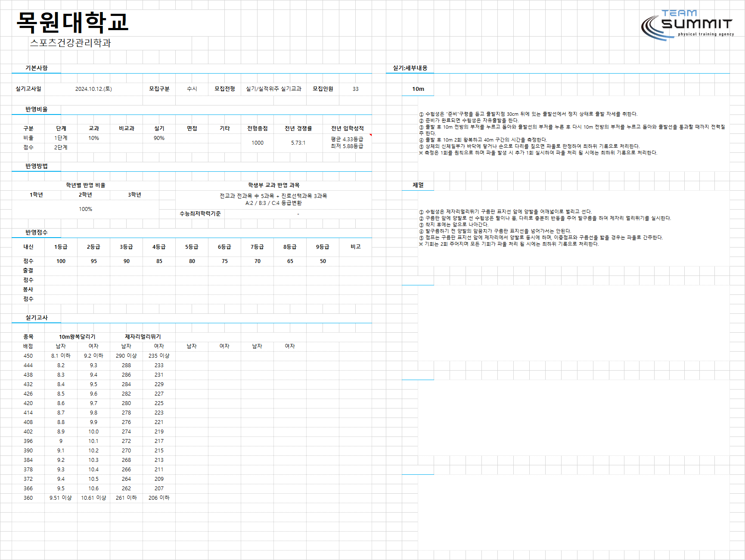
Task: Select the 기본사항 section header
Action: [37, 68]
